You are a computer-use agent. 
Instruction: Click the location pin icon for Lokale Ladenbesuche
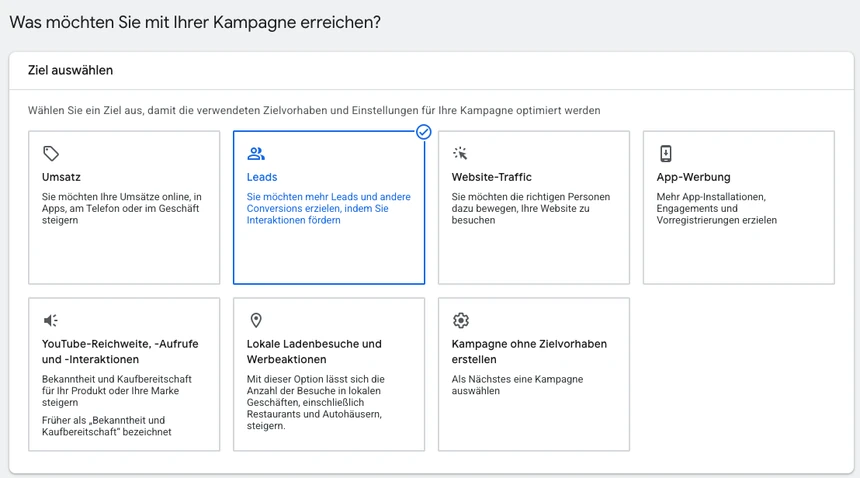pyautogui.click(x=256, y=320)
